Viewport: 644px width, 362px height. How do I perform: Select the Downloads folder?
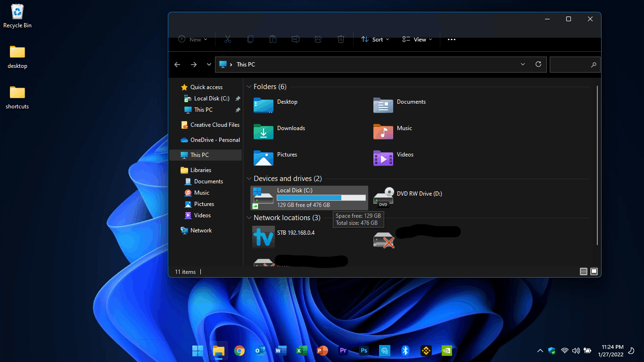[280, 132]
